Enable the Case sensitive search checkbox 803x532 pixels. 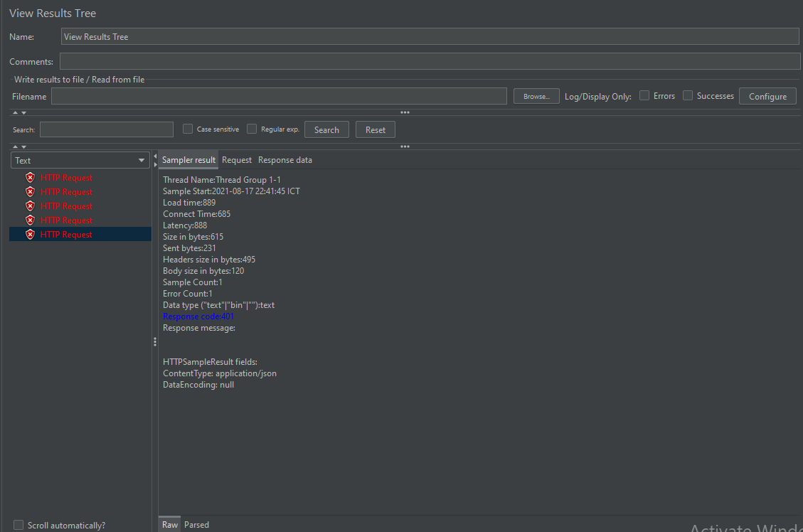pyautogui.click(x=188, y=128)
